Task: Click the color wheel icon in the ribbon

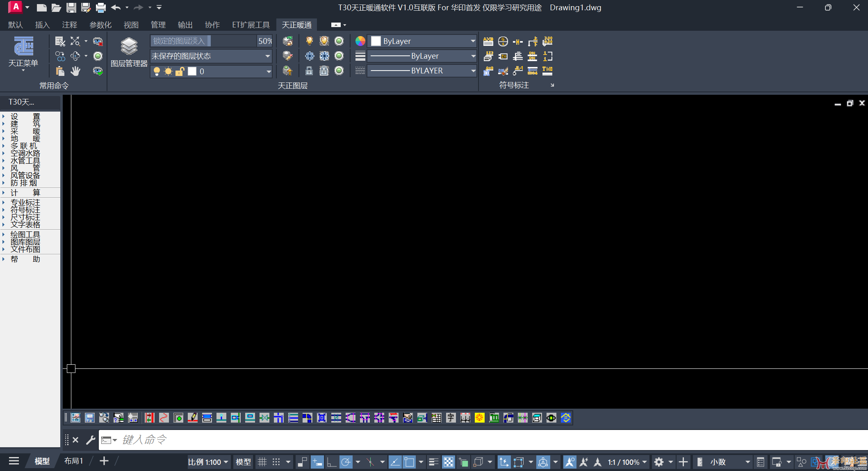Action: (x=360, y=41)
